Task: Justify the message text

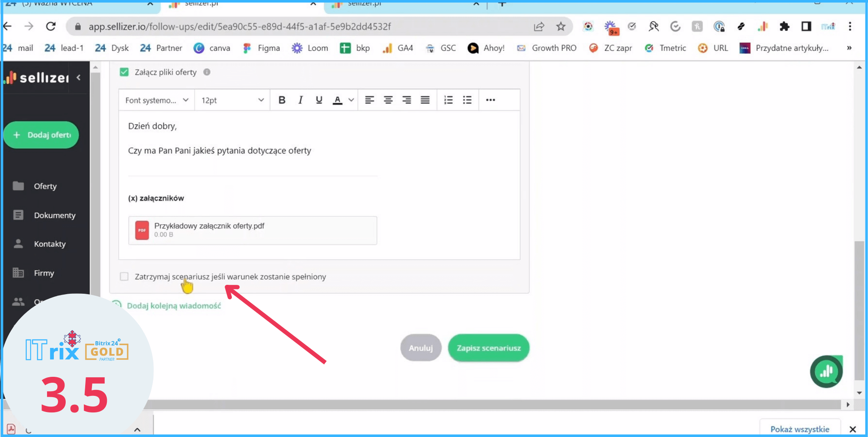Action: point(425,100)
